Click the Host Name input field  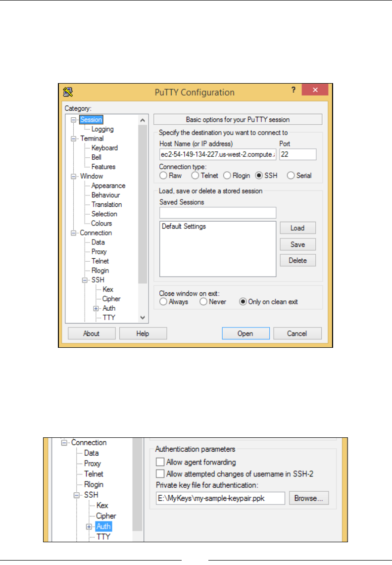tap(218, 154)
